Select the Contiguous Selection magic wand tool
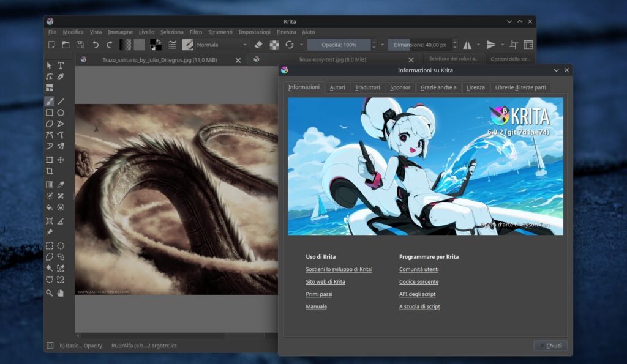This screenshot has width=627, height=364. [49, 268]
